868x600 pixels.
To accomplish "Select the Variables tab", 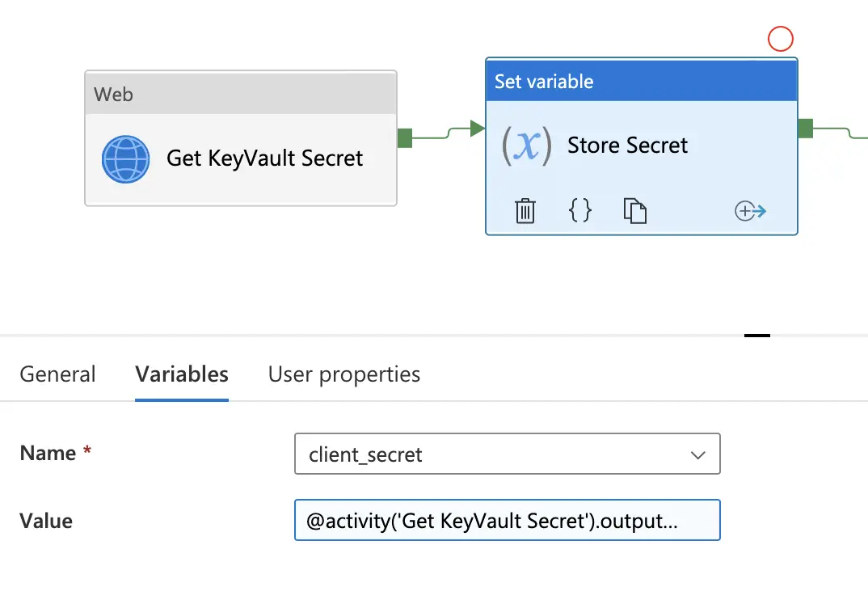I will 181,374.
